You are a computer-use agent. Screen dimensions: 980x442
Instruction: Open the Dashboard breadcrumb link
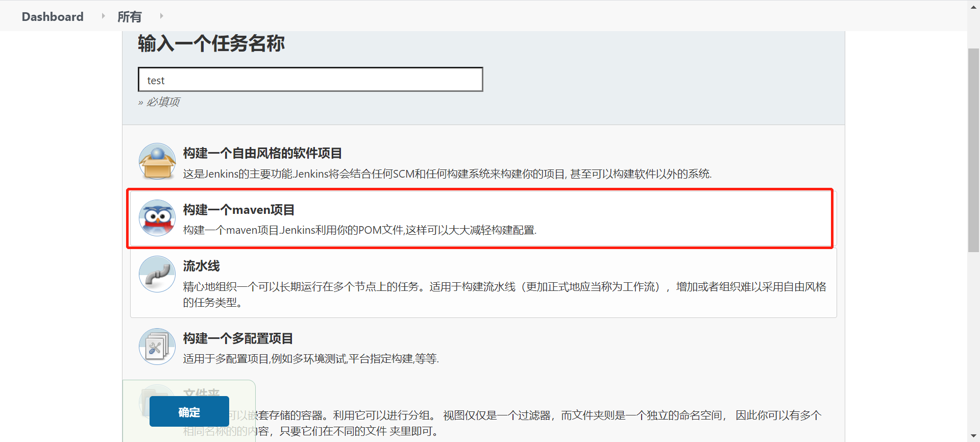53,17
